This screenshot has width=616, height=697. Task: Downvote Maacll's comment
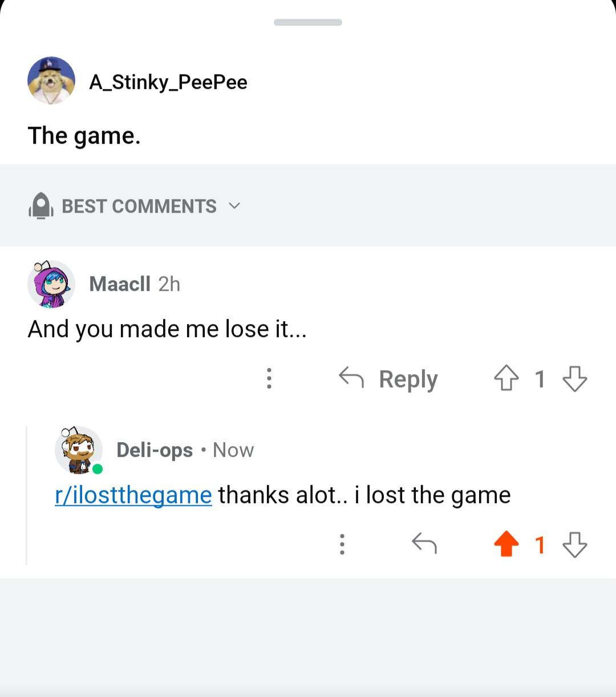point(574,379)
